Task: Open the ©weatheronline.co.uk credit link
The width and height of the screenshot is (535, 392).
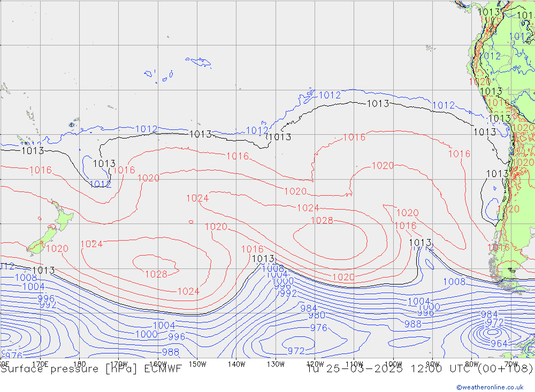Action: coord(490,387)
